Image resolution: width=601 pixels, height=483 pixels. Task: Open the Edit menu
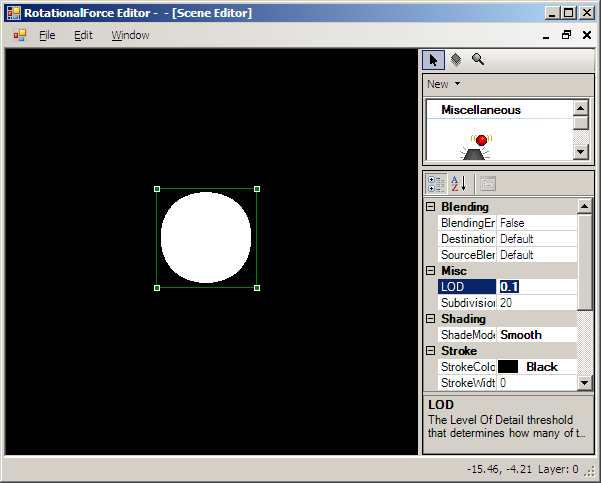tap(83, 35)
